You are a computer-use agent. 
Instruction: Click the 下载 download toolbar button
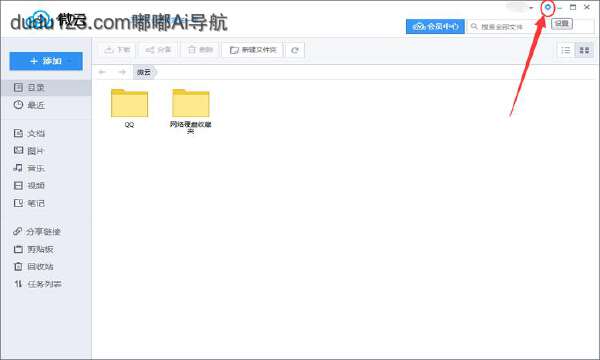(x=117, y=50)
